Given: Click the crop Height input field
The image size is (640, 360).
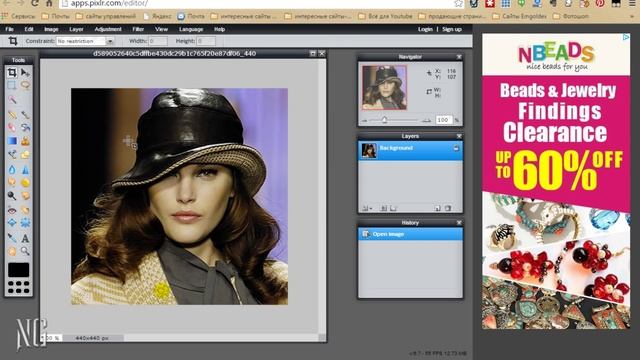Looking at the screenshot, I should coord(206,41).
